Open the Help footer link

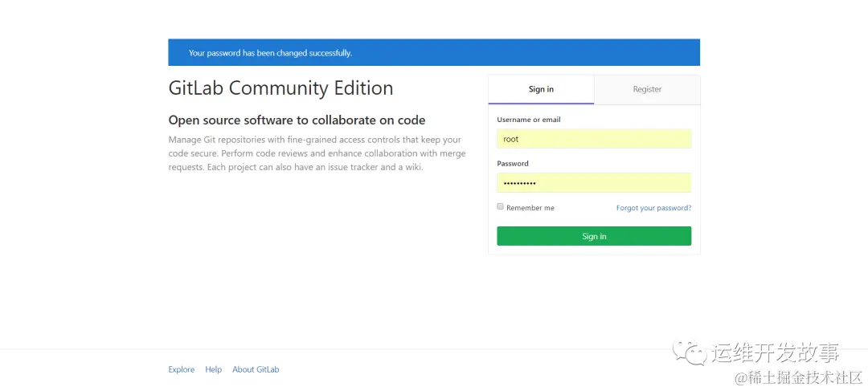click(213, 369)
